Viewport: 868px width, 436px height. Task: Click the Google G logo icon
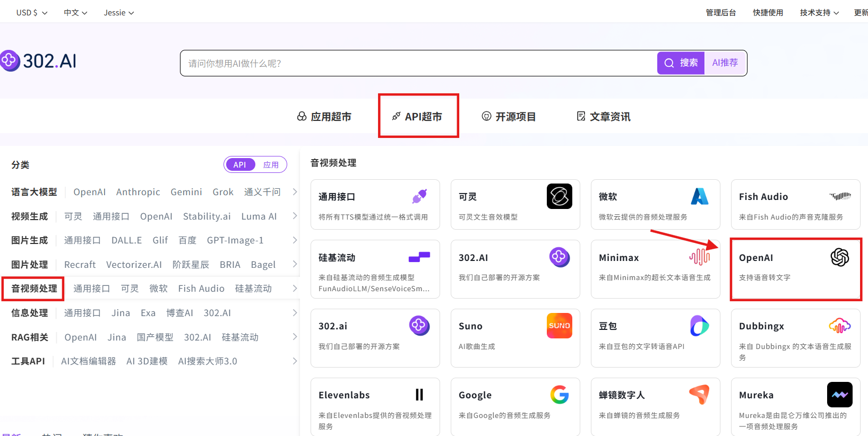pyautogui.click(x=560, y=395)
